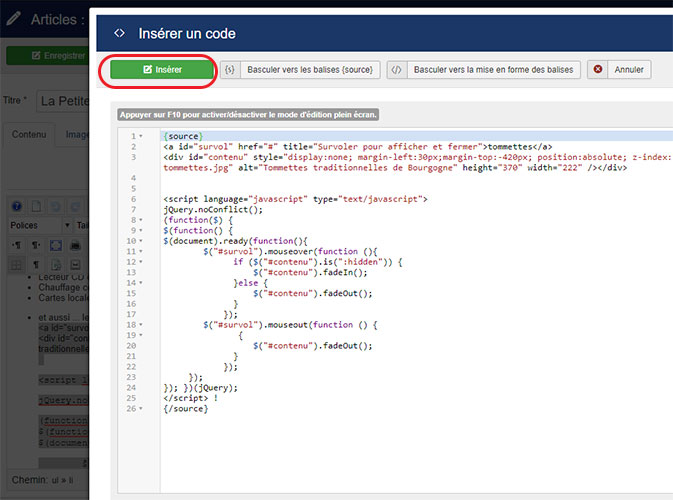
Task: Collapse the fold arrow at line 8
Action: point(141,220)
